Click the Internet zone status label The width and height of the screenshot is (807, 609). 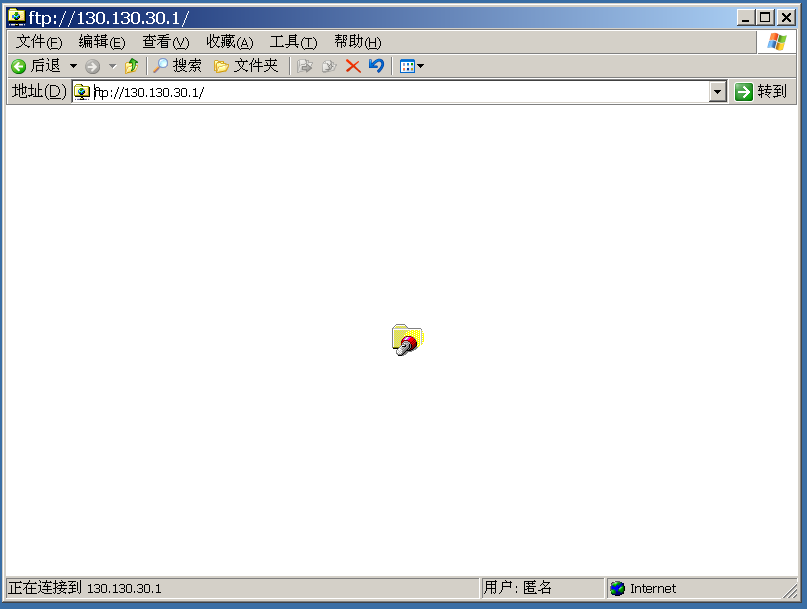point(653,588)
